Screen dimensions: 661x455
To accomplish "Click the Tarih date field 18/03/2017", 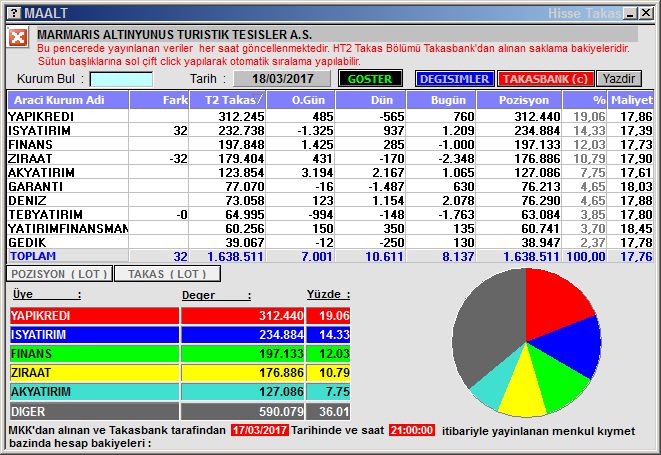I will (282, 79).
